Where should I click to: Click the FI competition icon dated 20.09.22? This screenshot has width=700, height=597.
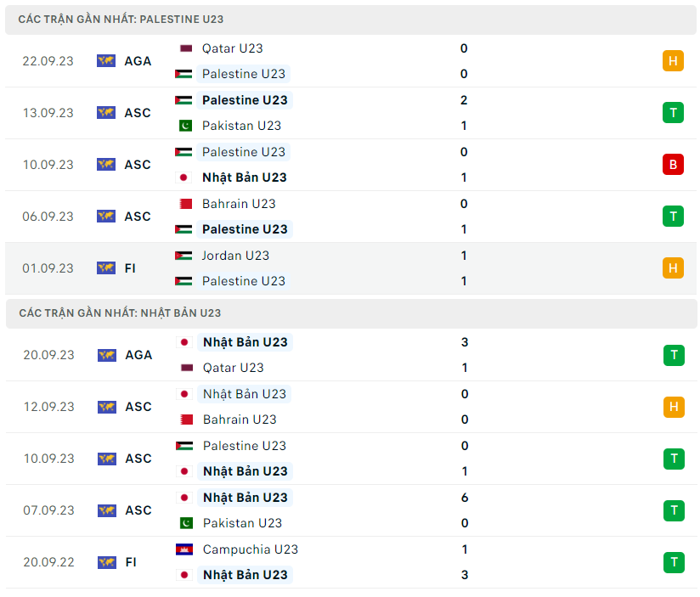[106, 562]
